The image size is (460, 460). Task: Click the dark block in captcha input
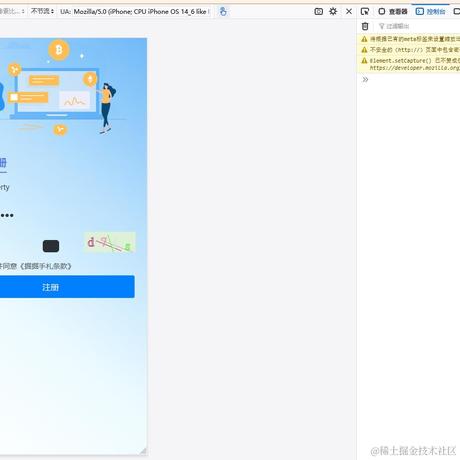(x=51, y=246)
